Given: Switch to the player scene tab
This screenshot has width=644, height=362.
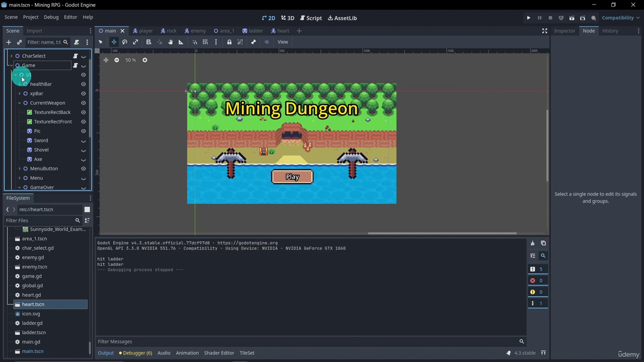Looking at the screenshot, I should pos(142,31).
